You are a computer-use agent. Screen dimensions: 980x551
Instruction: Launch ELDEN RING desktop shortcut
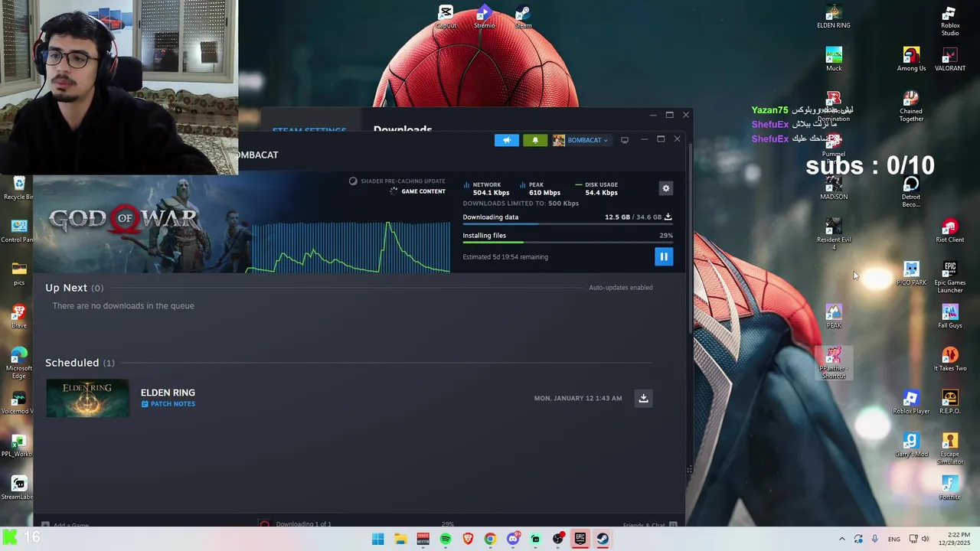point(834,17)
